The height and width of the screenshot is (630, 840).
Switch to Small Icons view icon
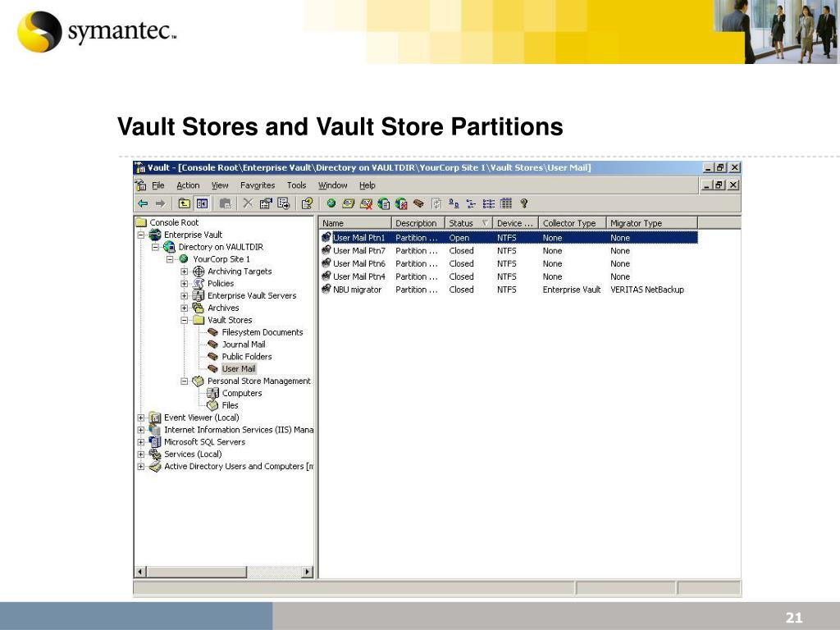[x=471, y=203]
